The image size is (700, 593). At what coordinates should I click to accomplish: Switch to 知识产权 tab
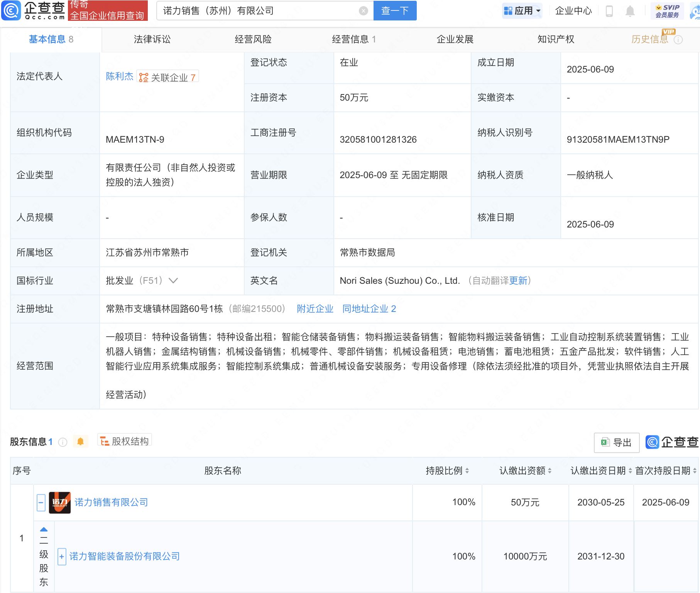[556, 39]
